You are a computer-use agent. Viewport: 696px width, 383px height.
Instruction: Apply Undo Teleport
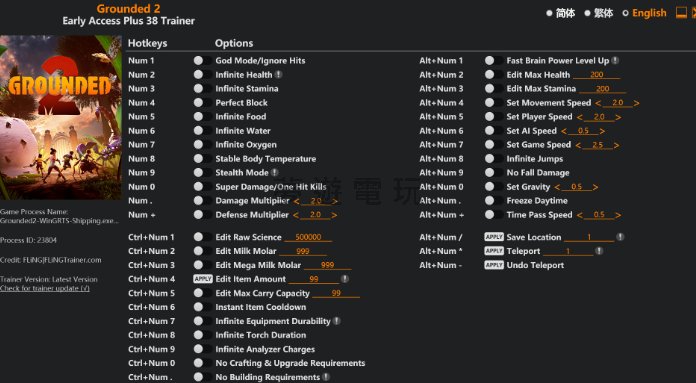[x=494, y=265]
